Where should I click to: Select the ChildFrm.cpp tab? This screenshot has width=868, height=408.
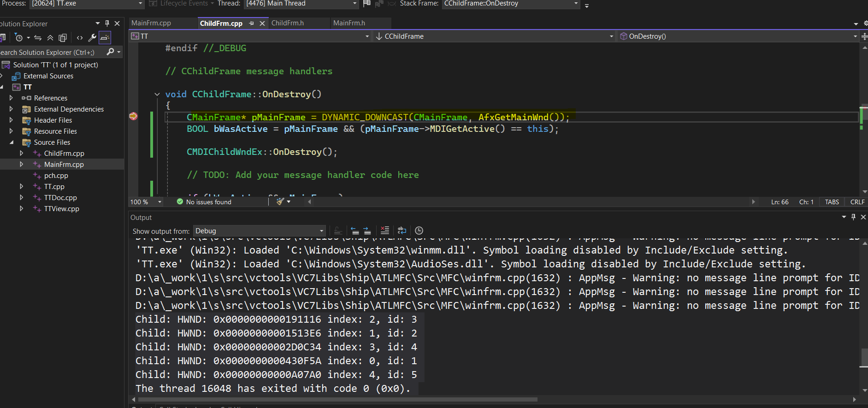[221, 24]
